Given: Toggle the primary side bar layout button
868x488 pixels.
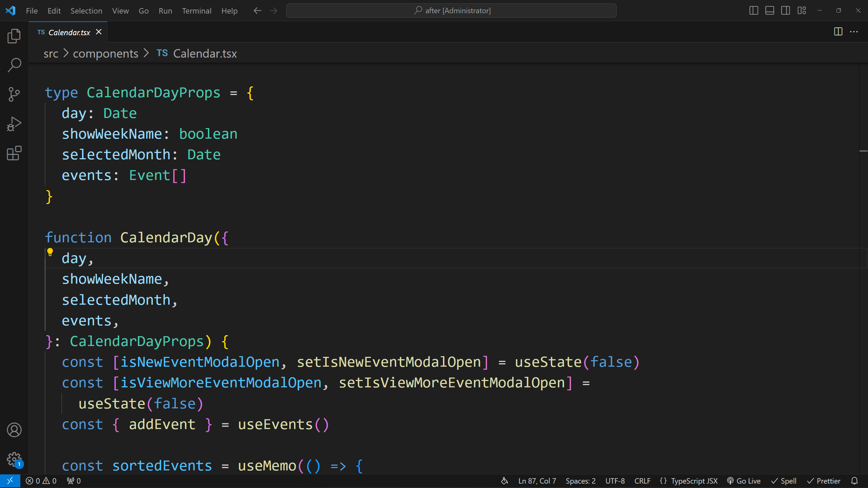Looking at the screenshot, I should coord(753,11).
